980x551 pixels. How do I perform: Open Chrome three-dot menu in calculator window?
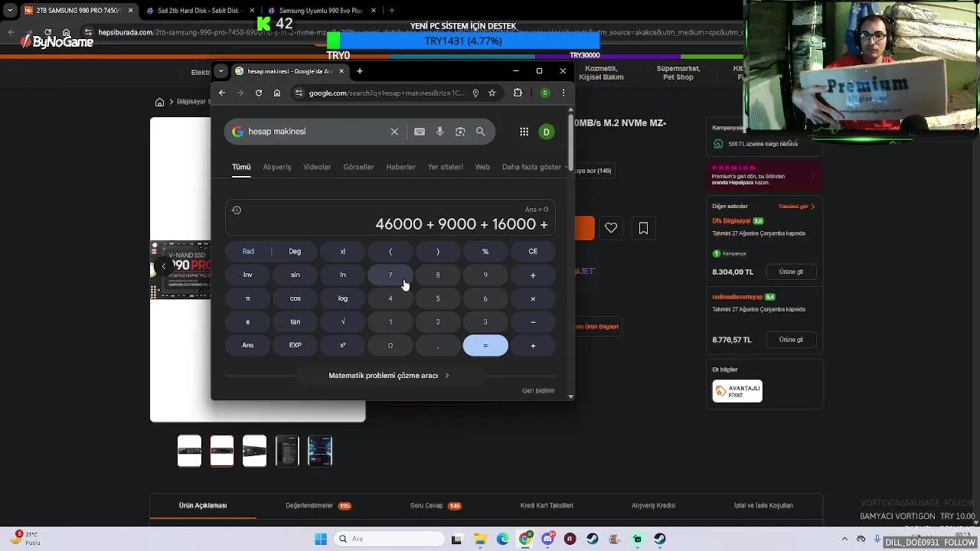(x=563, y=93)
